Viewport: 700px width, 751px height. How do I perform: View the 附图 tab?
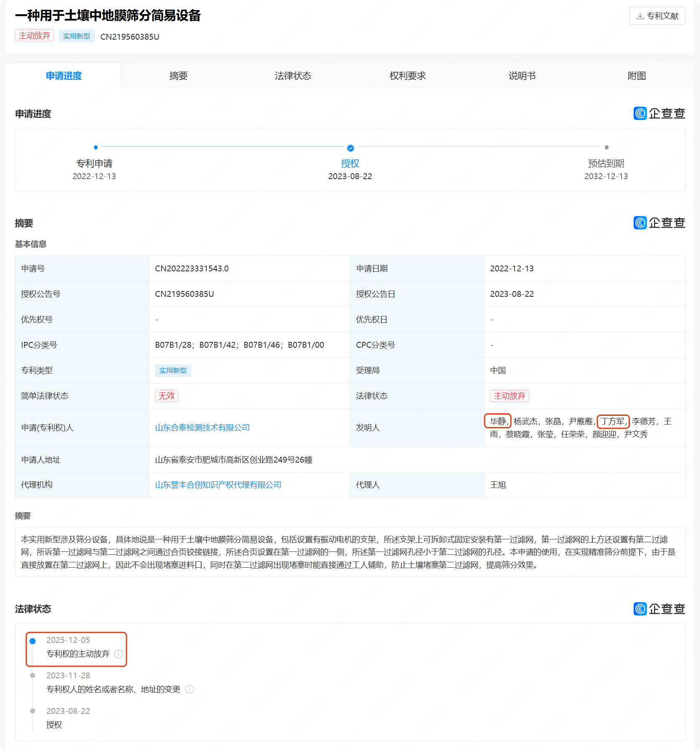637,76
